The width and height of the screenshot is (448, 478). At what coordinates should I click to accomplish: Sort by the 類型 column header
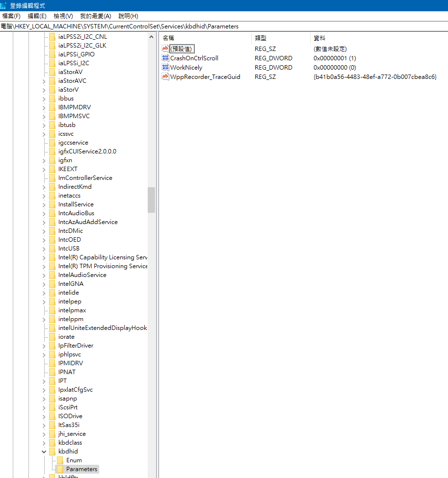tap(260, 38)
